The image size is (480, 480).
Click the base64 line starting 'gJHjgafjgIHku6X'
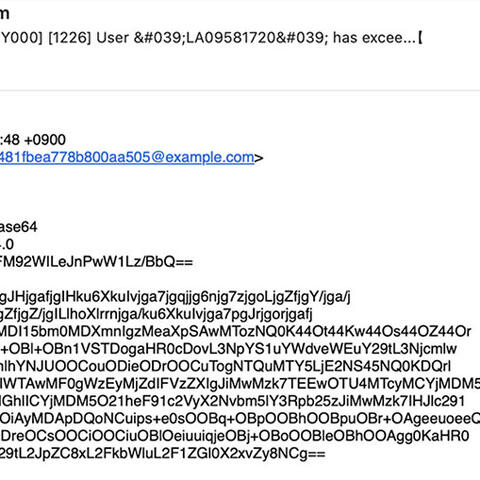175,297
